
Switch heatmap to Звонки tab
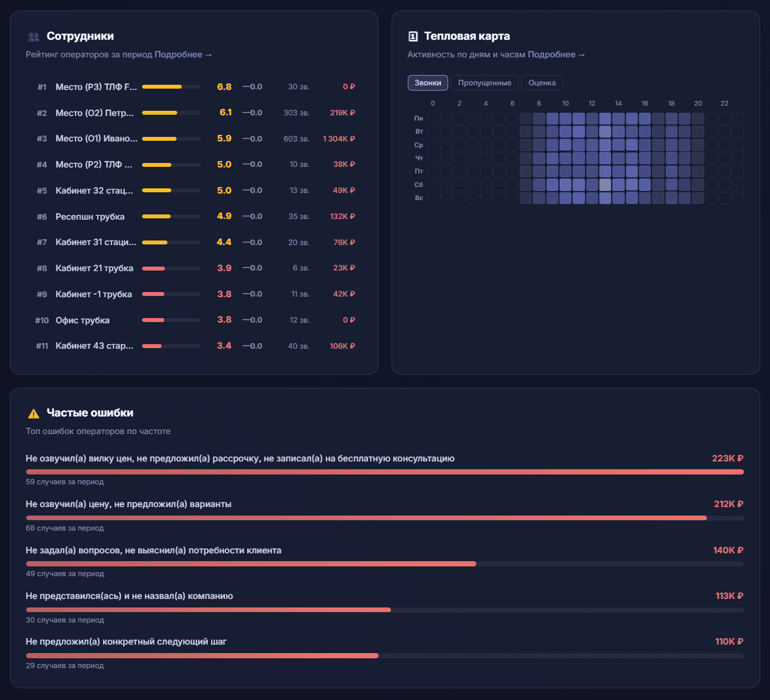[x=427, y=83]
